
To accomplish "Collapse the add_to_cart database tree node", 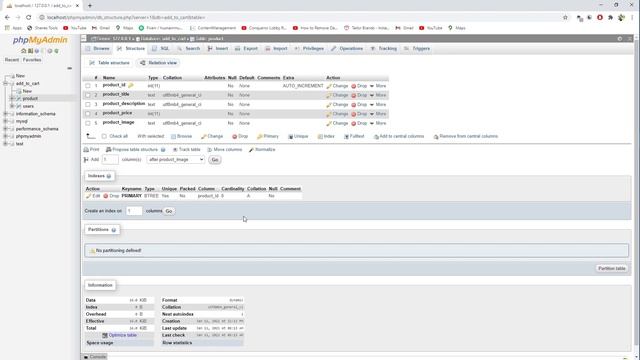I will (6, 83).
